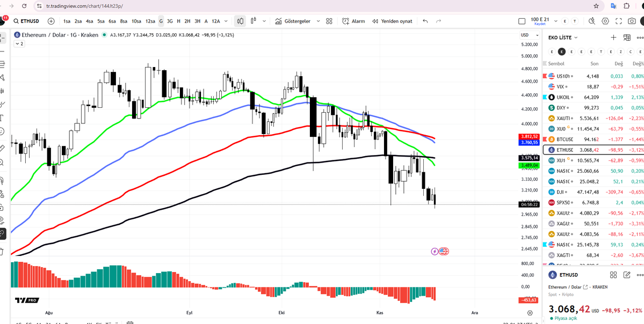Toggle the selected ETHUSD symbol filter circle
Viewport: 644px width, 324px height.
561,51
